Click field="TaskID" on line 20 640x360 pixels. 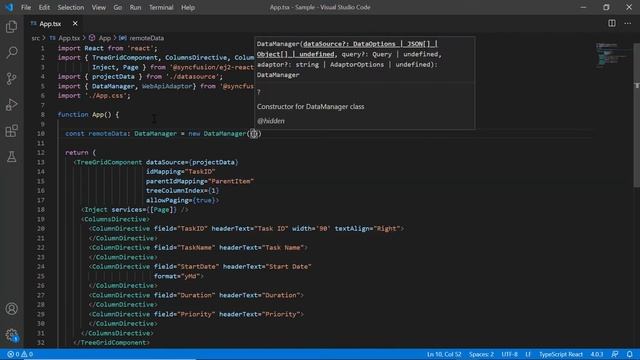(x=181, y=229)
